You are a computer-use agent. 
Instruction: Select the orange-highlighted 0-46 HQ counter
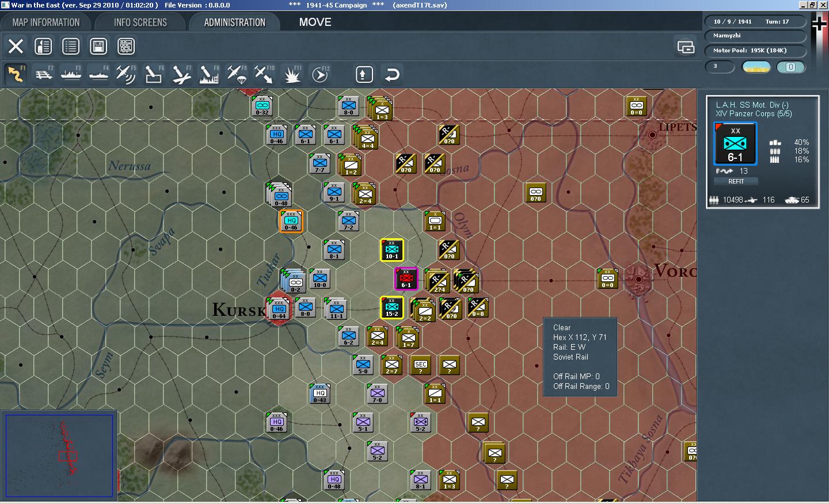(x=291, y=222)
